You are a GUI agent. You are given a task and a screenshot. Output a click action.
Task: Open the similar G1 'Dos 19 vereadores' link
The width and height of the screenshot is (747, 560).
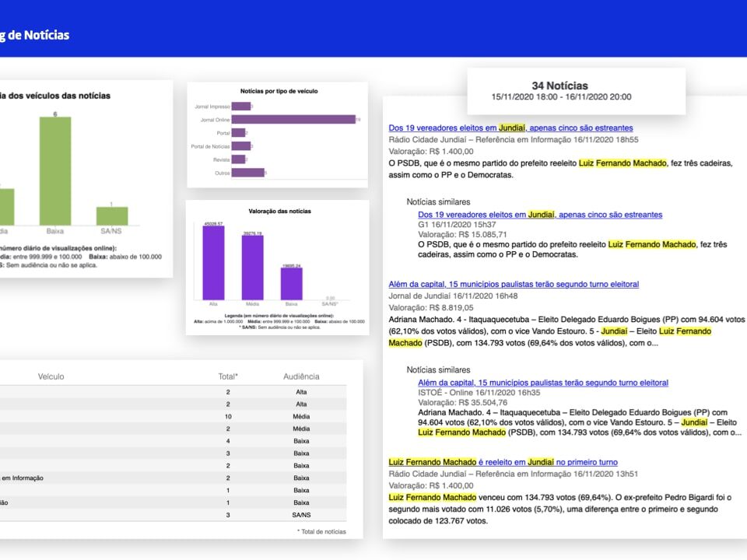pyautogui.click(x=540, y=214)
